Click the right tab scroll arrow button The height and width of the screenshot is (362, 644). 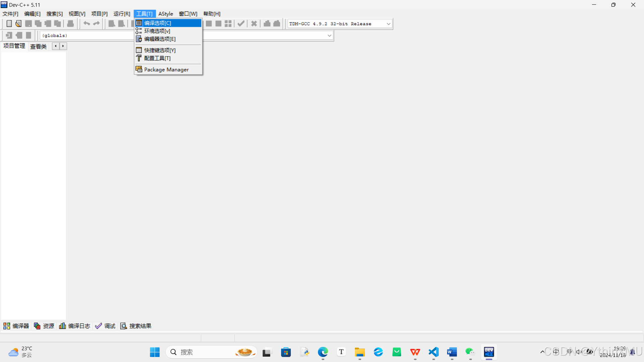[x=63, y=46]
